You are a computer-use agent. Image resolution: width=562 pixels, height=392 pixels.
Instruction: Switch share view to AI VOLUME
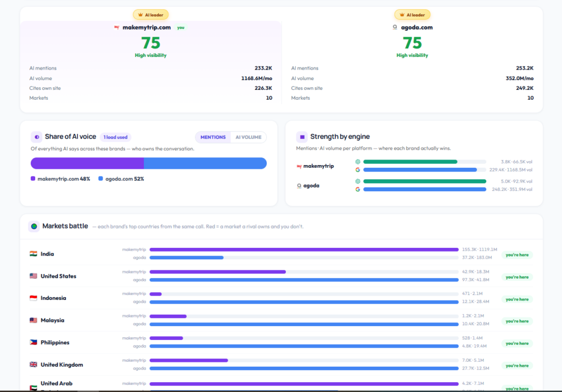[x=249, y=137]
